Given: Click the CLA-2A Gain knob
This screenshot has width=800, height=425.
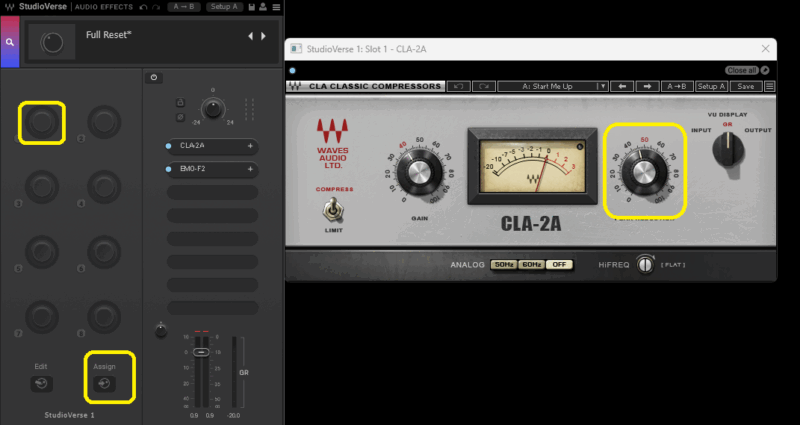Looking at the screenshot, I should point(418,171).
